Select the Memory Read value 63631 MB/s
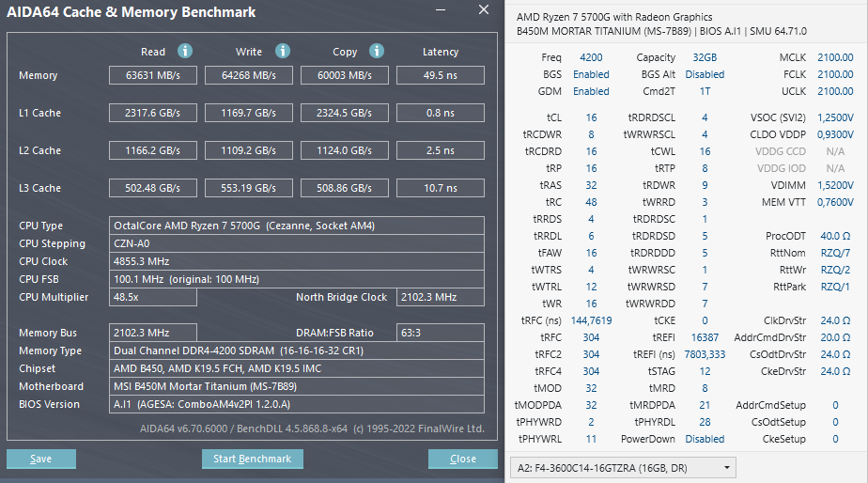 click(x=153, y=75)
